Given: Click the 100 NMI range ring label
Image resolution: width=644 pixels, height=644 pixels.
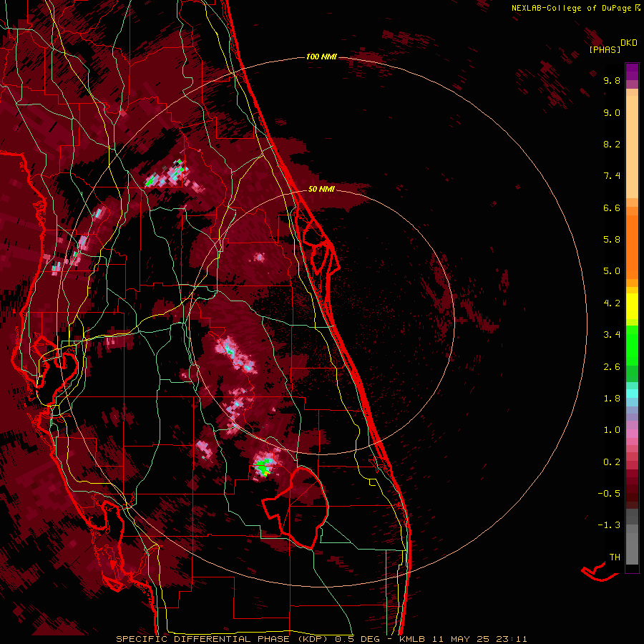Looking at the screenshot, I should click(321, 57).
